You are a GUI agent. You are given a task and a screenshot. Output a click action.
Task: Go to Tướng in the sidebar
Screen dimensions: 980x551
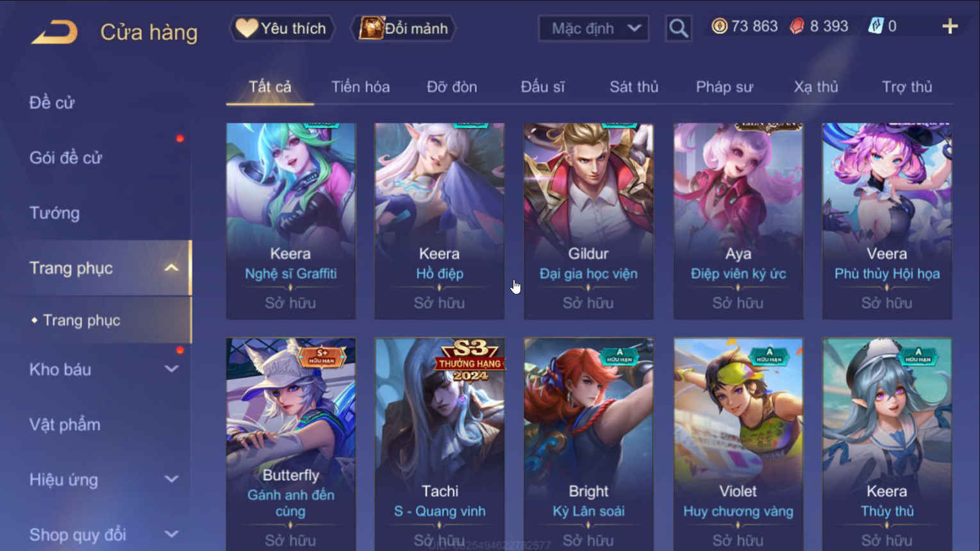54,213
